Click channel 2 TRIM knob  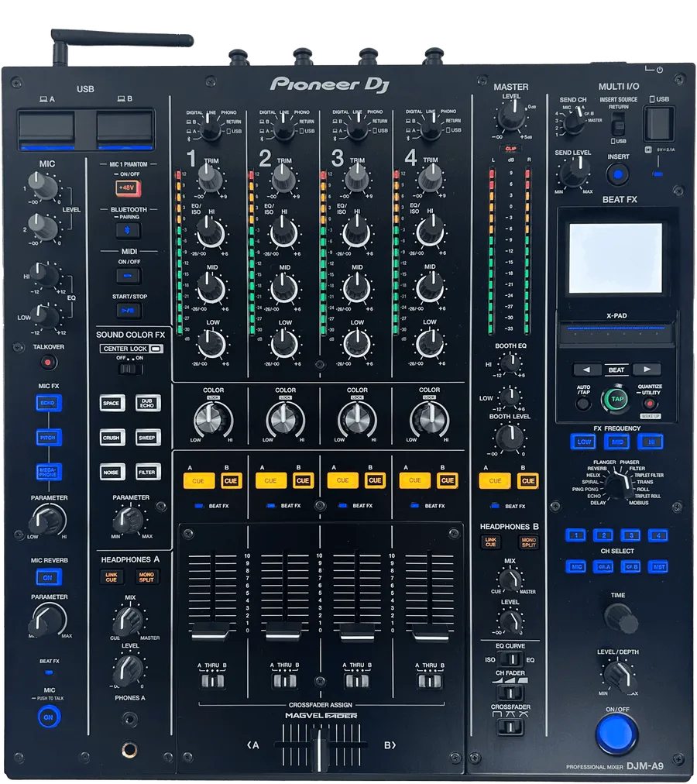point(283,178)
